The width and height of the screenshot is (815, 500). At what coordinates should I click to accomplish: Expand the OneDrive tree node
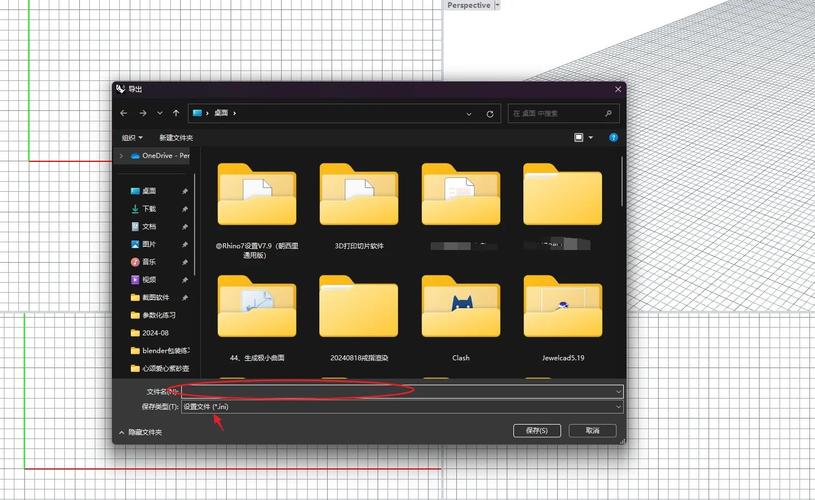pos(122,156)
